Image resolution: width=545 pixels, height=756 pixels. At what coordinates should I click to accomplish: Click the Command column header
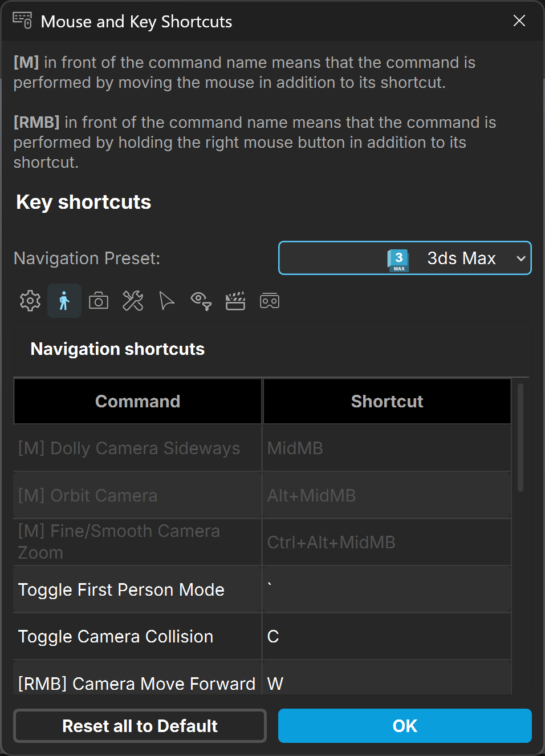coord(137,401)
